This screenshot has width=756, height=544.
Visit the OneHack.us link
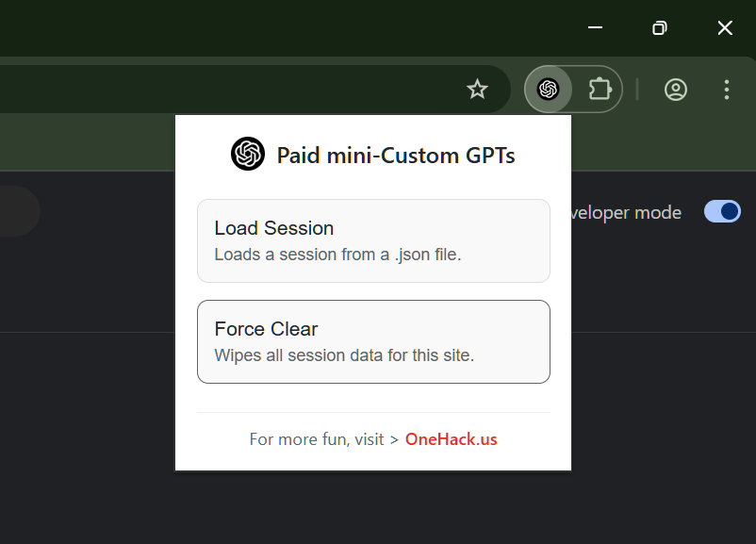(x=451, y=439)
